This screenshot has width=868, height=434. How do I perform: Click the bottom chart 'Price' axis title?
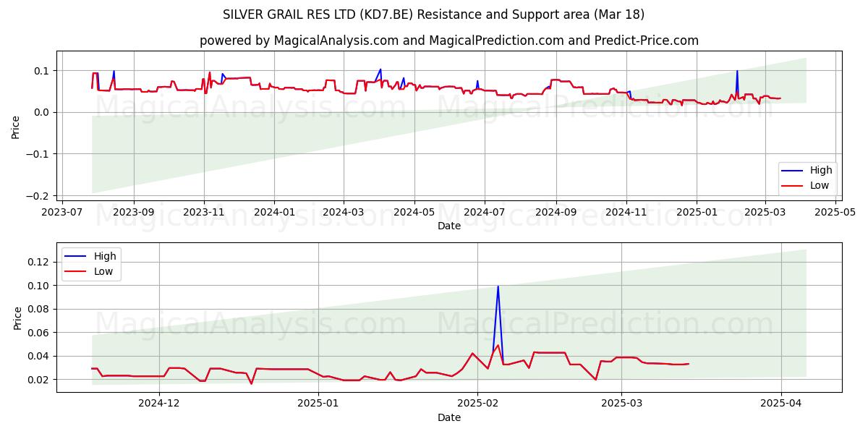(x=17, y=318)
